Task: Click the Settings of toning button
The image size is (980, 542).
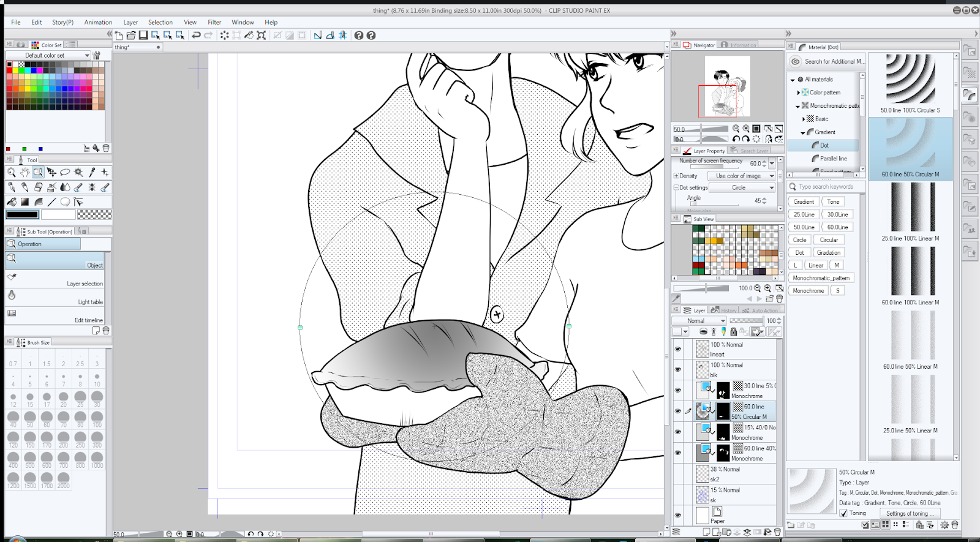Action: [x=910, y=513]
